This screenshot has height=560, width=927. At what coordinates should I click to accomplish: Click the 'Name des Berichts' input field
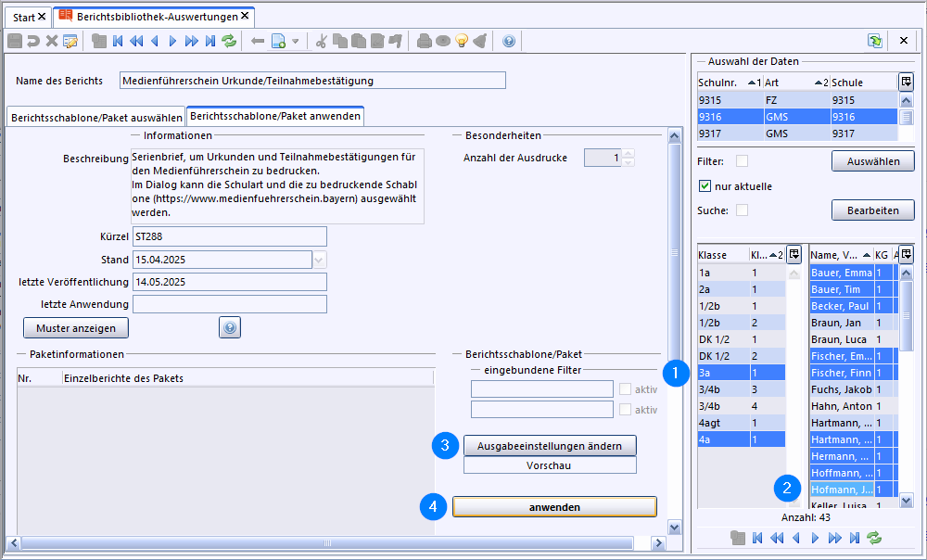tap(312, 81)
